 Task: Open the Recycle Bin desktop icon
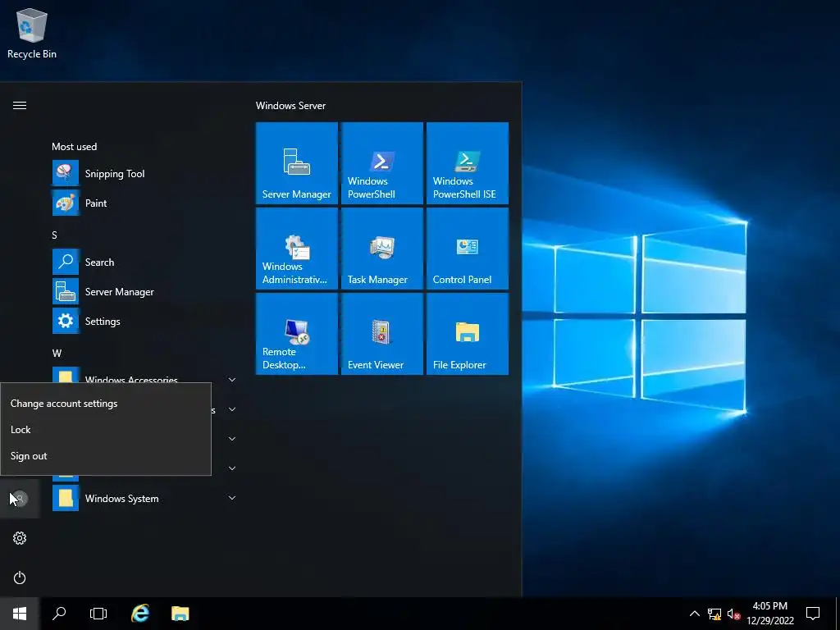[32, 33]
